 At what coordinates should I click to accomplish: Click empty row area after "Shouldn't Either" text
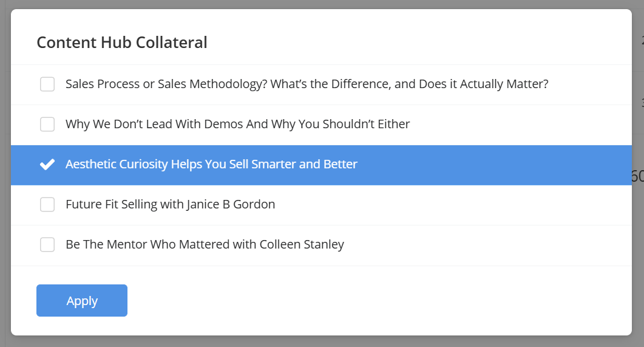pos(516,125)
